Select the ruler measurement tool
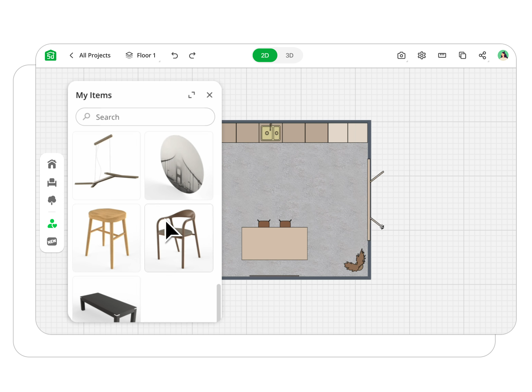532x392 pixels. [x=442, y=55]
